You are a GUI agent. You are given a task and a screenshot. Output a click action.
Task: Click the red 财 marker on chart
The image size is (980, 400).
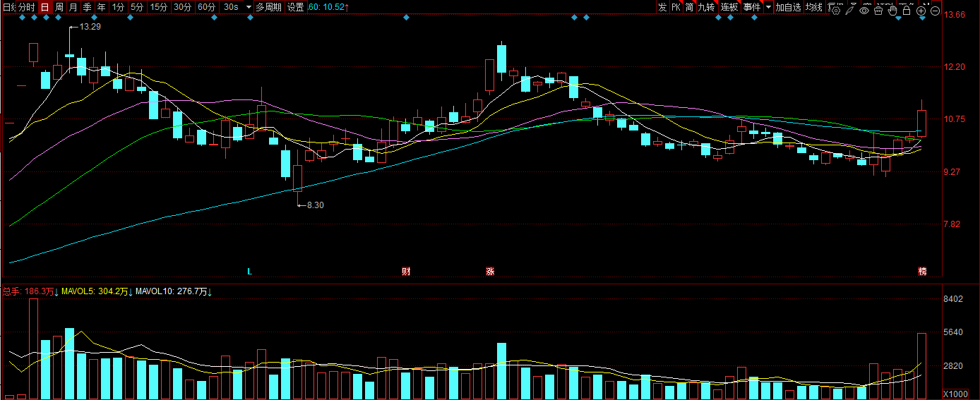[406, 271]
